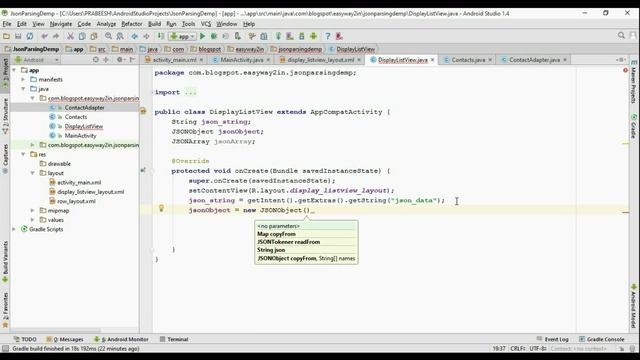
Task: Click the Cut scissors icon
Action: point(70,36)
